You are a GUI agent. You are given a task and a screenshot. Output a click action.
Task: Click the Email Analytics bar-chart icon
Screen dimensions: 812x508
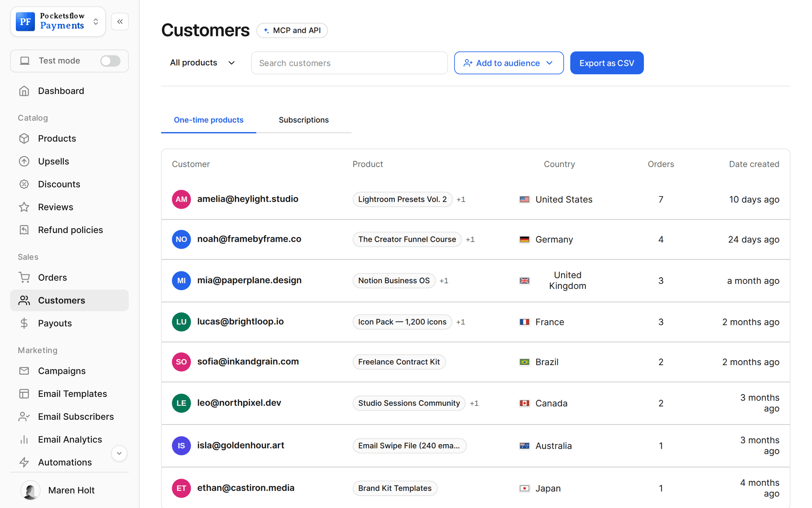click(x=24, y=439)
